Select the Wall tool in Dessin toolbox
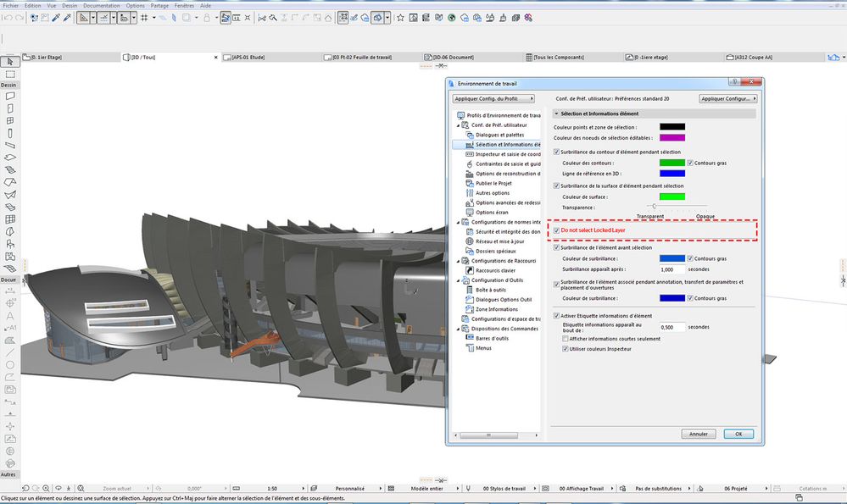Viewport: 847px width, 504px height. pyautogui.click(x=9, y=96)
